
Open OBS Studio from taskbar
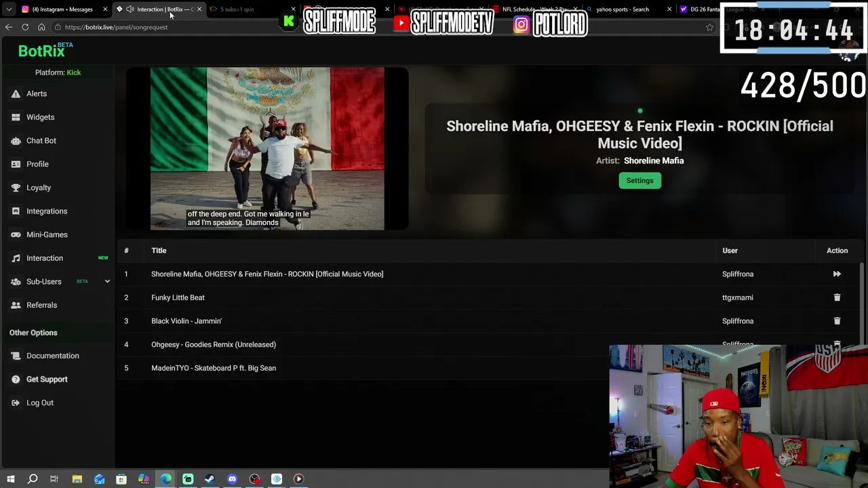pyautogui.click(x=254, y=479)
